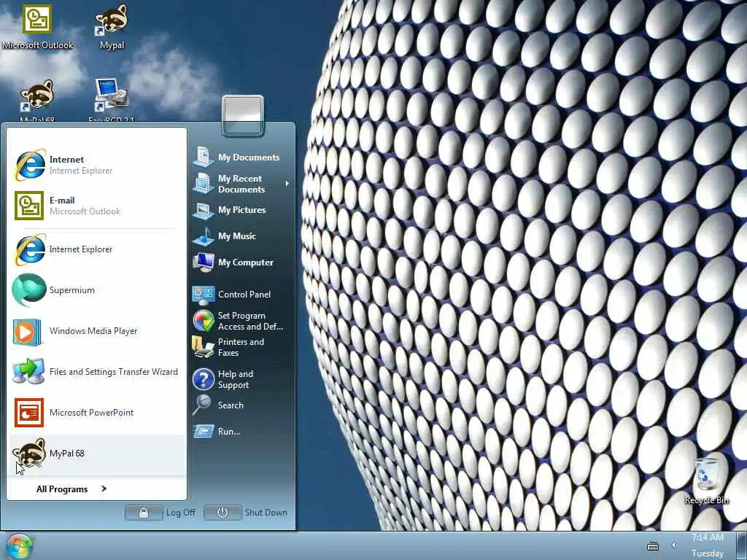Viewport: 747px width, 560px height.
Task: Click the Microsoft PowerPoint icon
Action: (28, 413)
